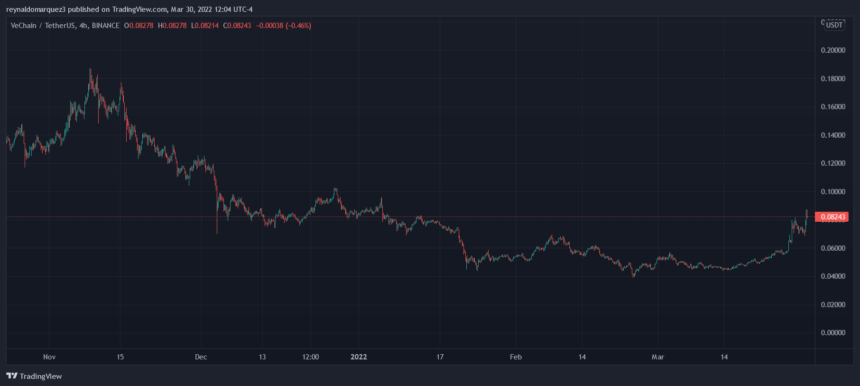Viewport: 860px width, 386px height.
Task: Click the red 0.08243 current price label
Action: tap(831, 217)
